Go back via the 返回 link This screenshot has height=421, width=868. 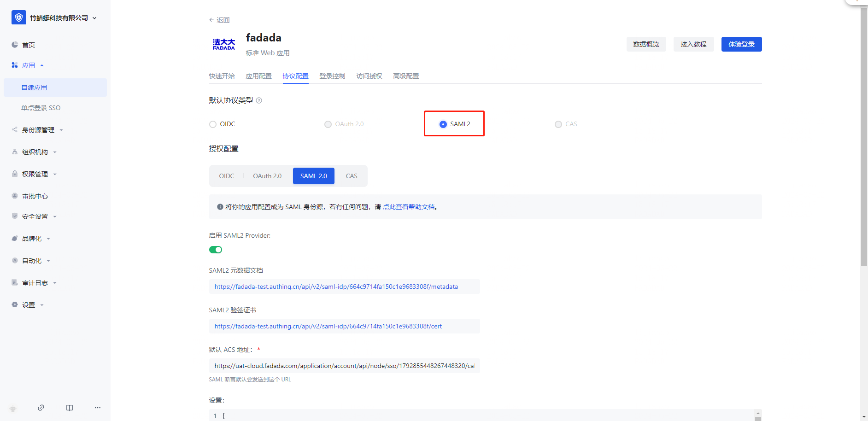219,20
